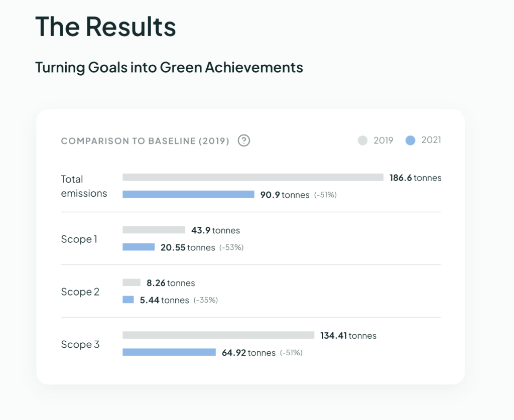514x420 pixels.
Task: Select the Scope 2 gray 2019 bar
Action: pos(132,283)
